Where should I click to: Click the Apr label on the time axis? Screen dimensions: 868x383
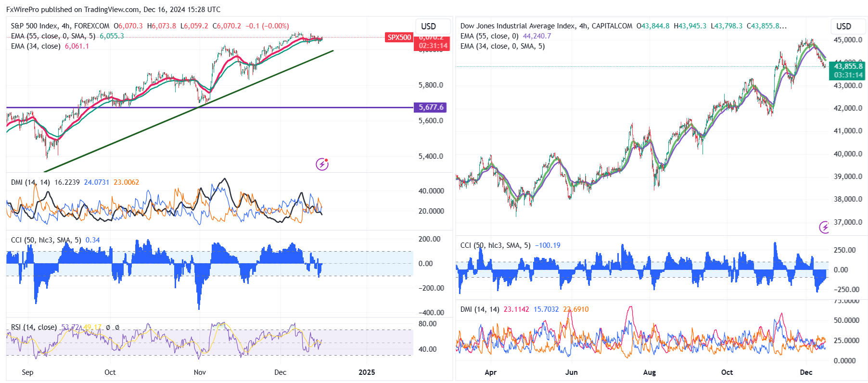coord(490,372)
